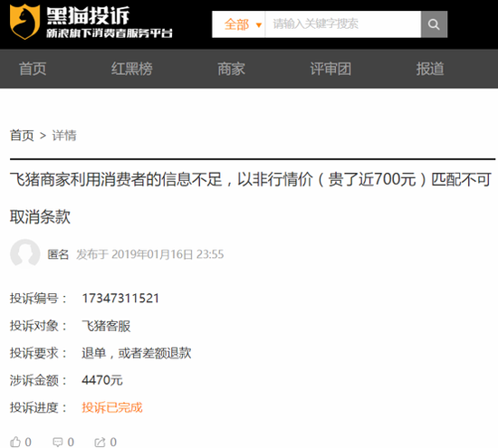The height and width of the screenshot is (448, 498).
Task: Click the 飞猪客服 complaint target link
Action: click(106, 326)
